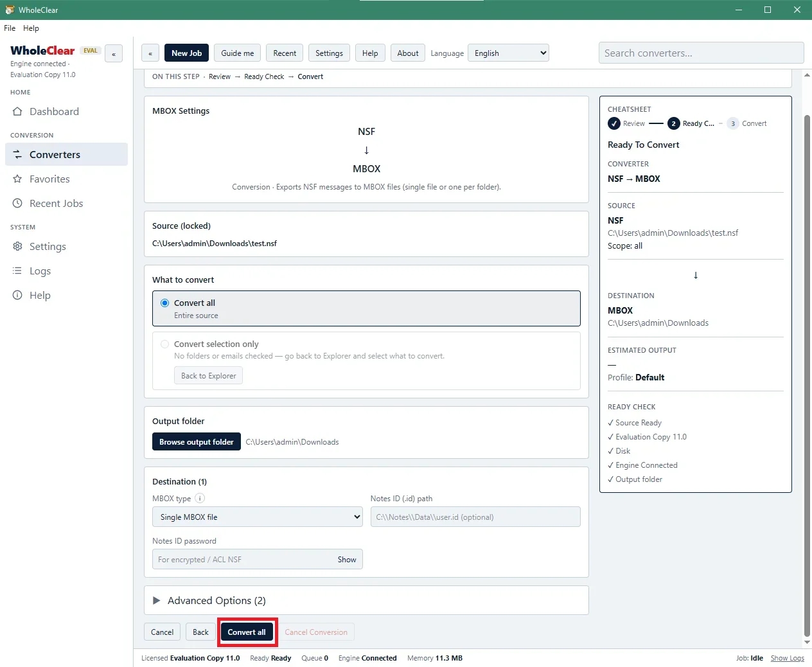Click the scrollbar up arrow
The image size is (812, 667).
coord(807,75)
